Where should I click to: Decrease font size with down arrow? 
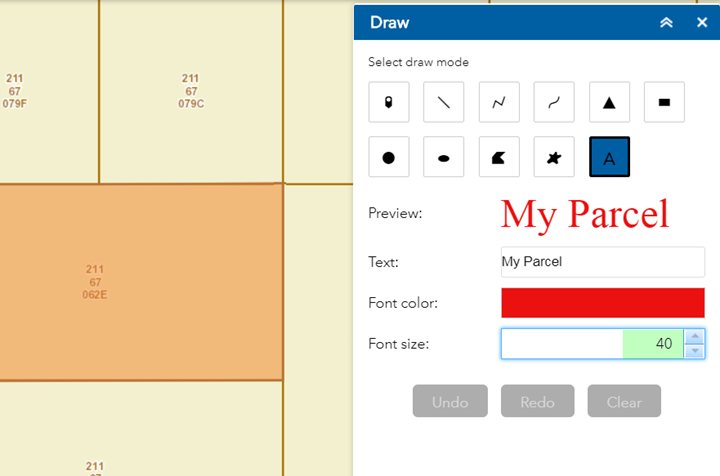tap(695, 350)
